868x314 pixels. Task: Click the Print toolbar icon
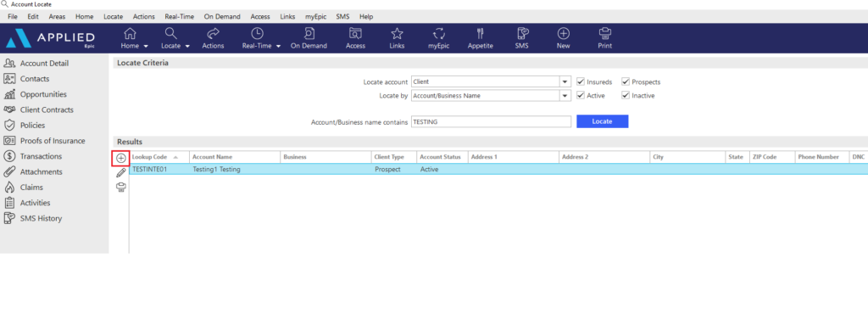[x=605, y=33]
